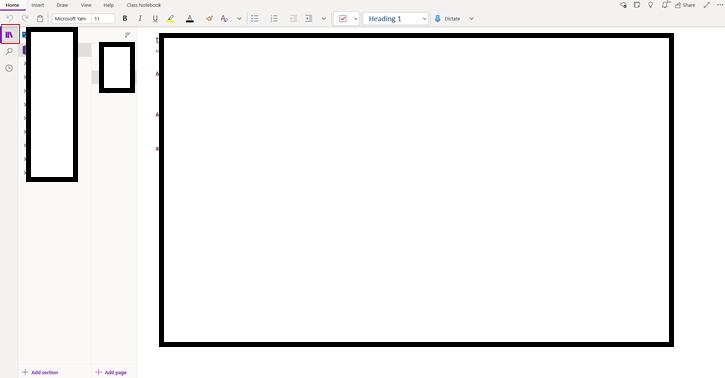Click the font name box
The height and width of the screenshot is (378, 725).
[x=71, y=18]
